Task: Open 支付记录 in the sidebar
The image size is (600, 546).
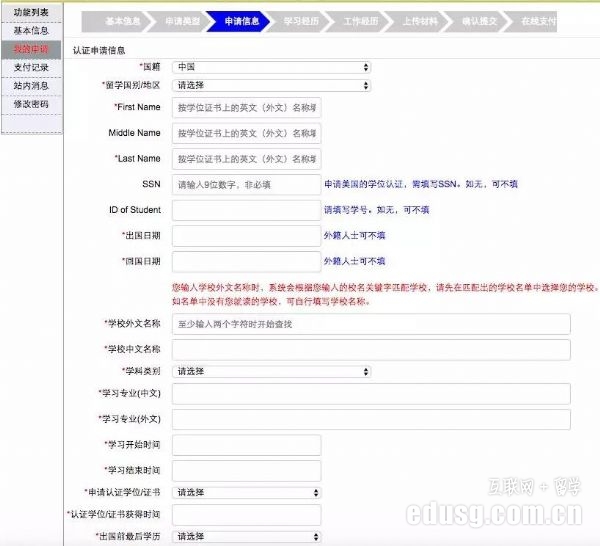Action: 31,67
